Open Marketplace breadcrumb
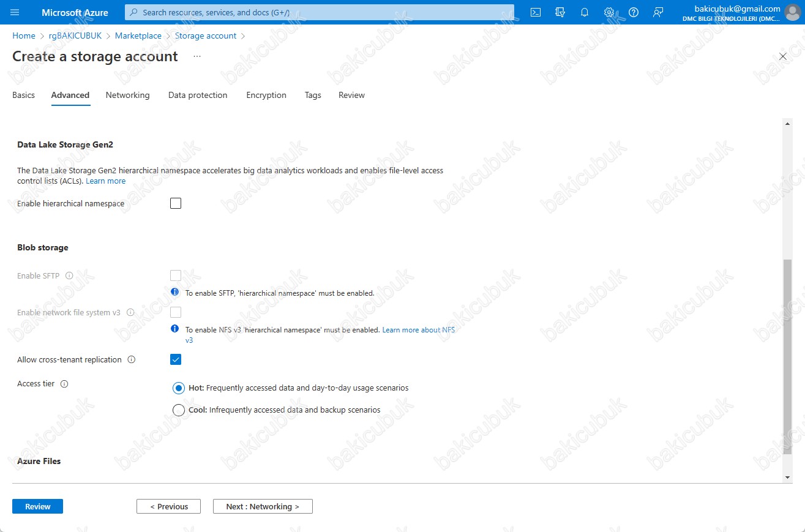The image size is (805, 532). pos(138,36)
